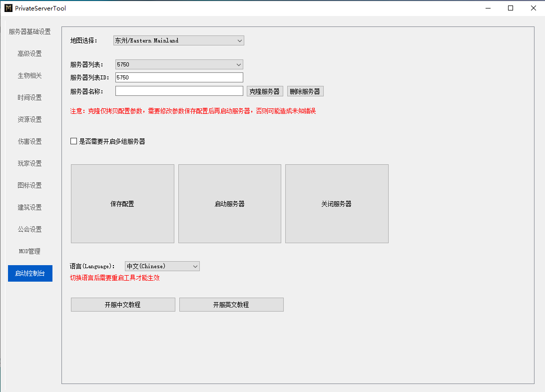This screenshot has width=545, height=392.
Task: Enable the 是否需要开启多组服务器 checkbox
Action: coord(74,141)
